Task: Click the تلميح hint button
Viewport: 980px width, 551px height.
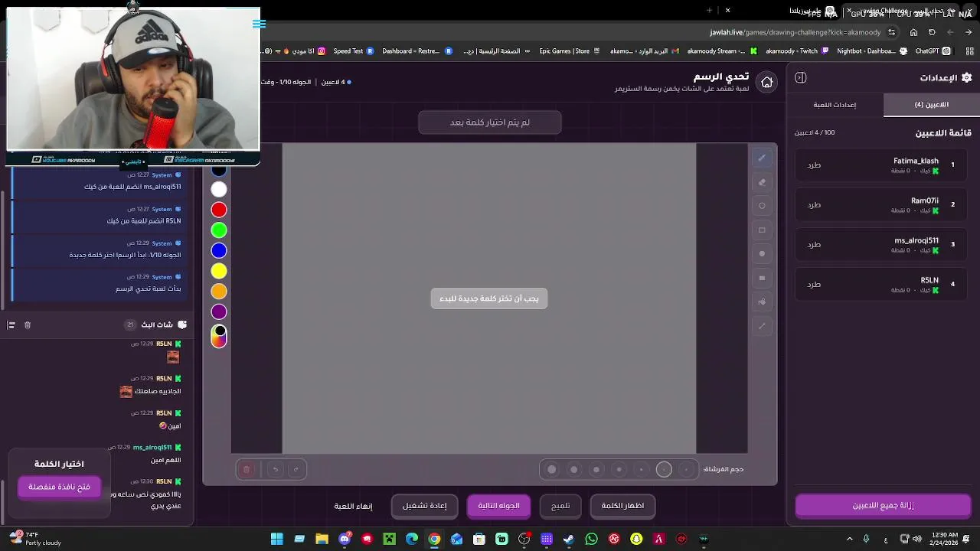Action: tap(560, 506)
